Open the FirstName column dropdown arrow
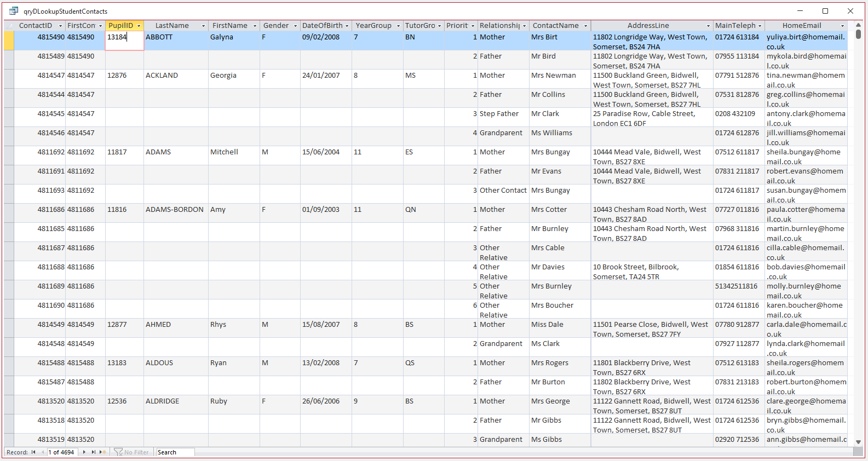 [255, 26]
